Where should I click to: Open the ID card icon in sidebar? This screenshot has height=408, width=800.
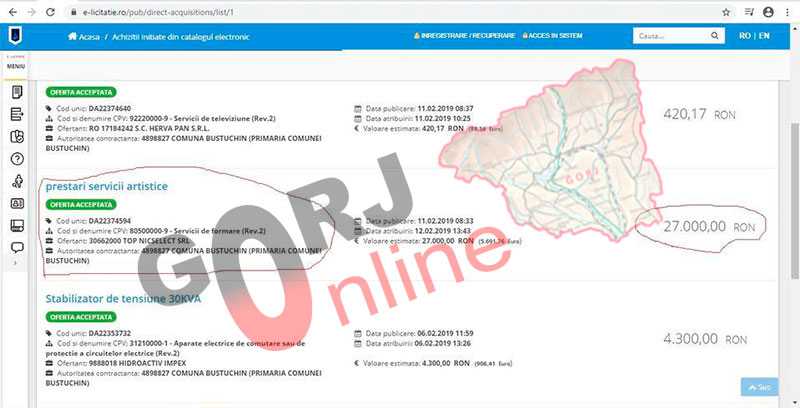click(17, 203)
